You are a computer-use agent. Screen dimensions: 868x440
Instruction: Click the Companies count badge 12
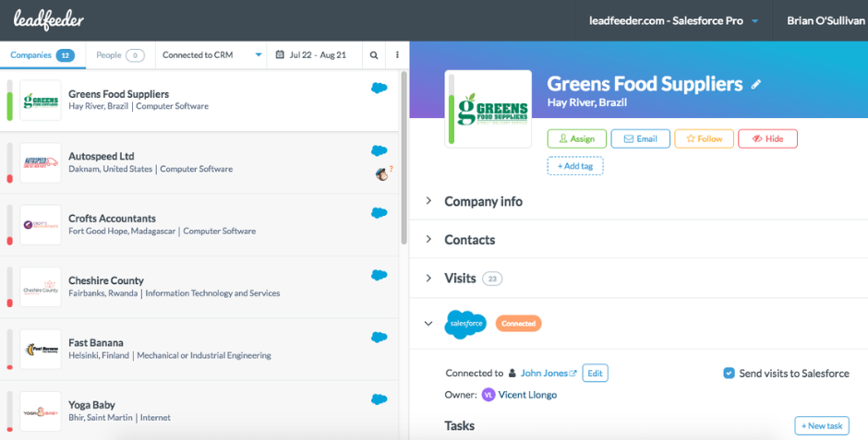66,55
